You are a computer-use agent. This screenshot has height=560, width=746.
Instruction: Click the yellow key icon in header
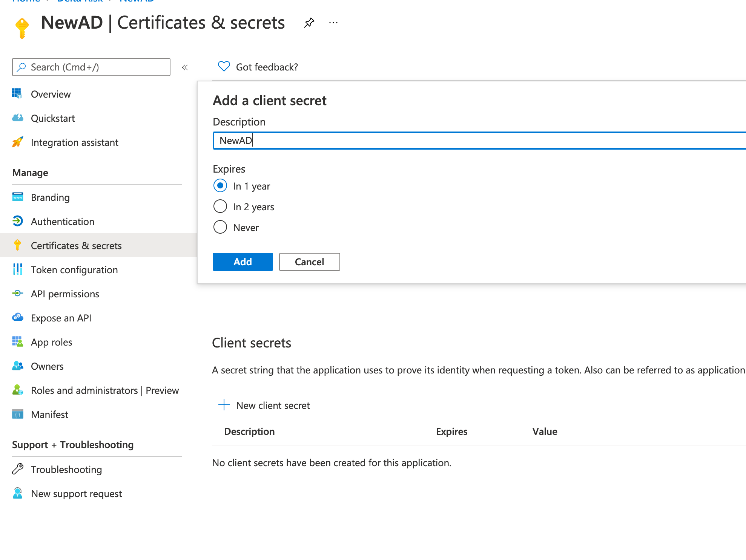[x=22, y=28]
